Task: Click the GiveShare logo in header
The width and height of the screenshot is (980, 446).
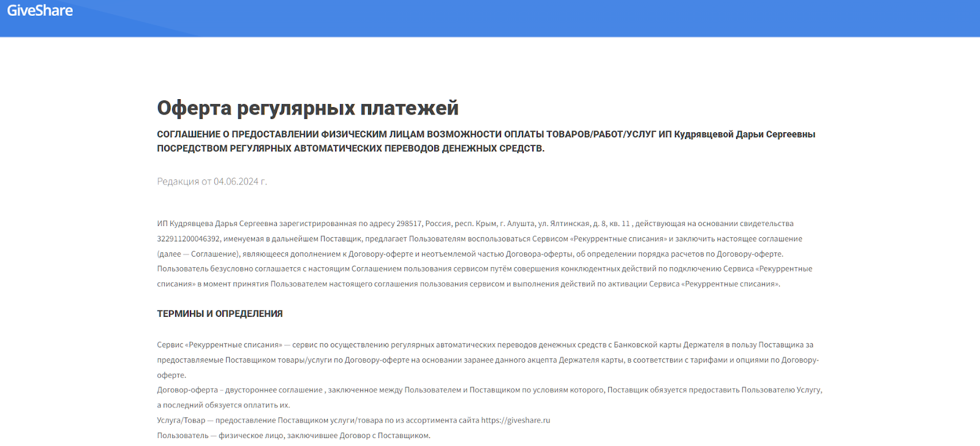Action: pyautogui.click(x=40, y=11)
